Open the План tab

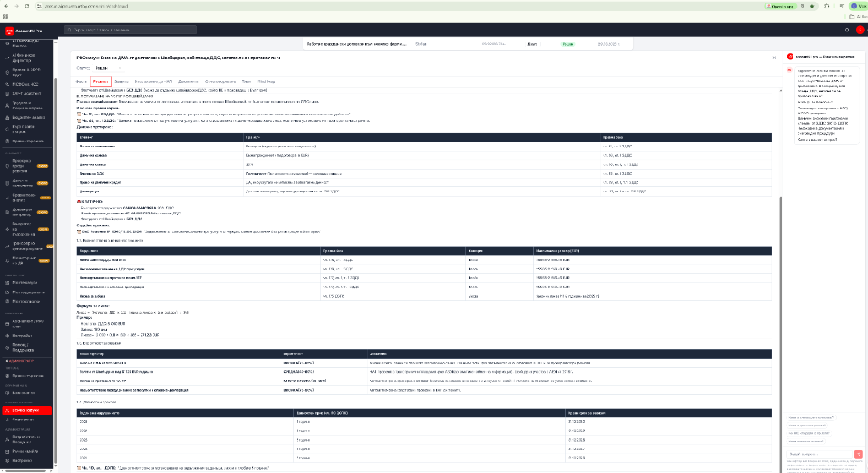(x=246, y=81)
